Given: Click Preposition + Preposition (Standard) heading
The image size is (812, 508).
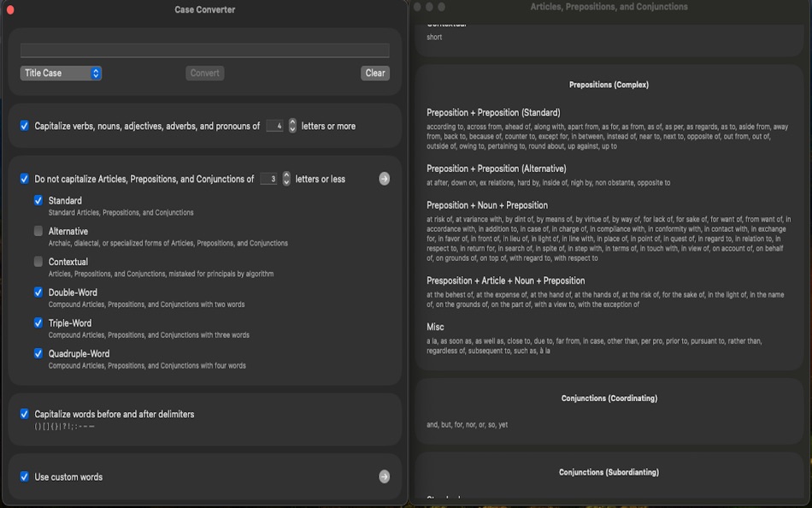Looking at the screenshot, I should point(493,113).
